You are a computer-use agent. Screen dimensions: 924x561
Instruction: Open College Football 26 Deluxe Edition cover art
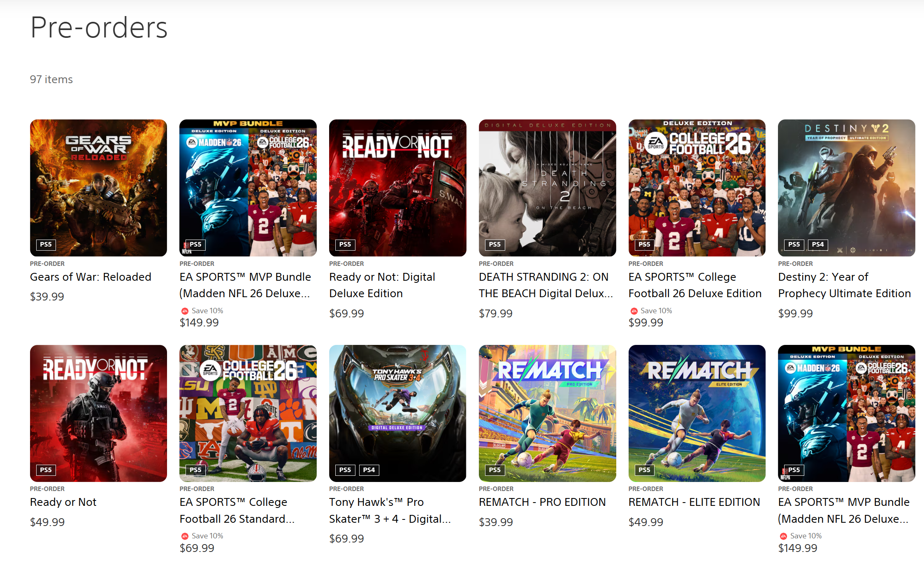point(697,188)
